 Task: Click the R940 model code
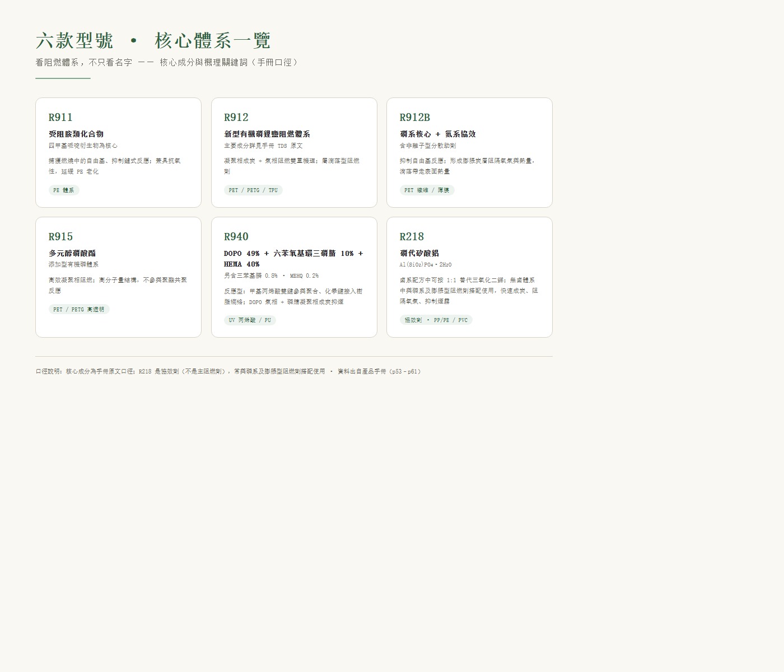(236, 236)
